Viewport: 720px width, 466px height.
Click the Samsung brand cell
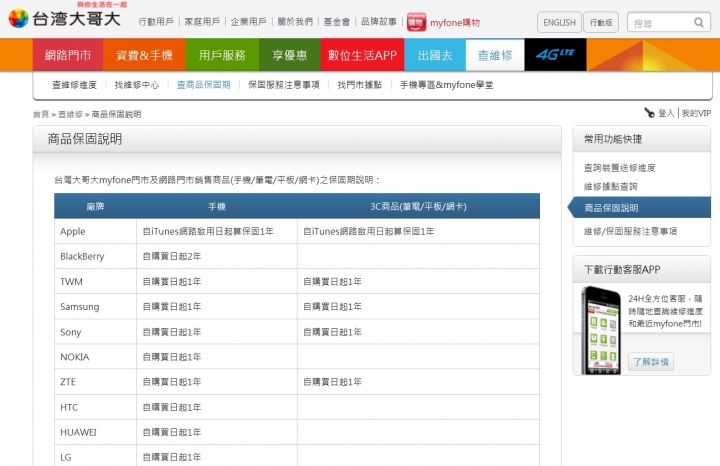(96, 307)
